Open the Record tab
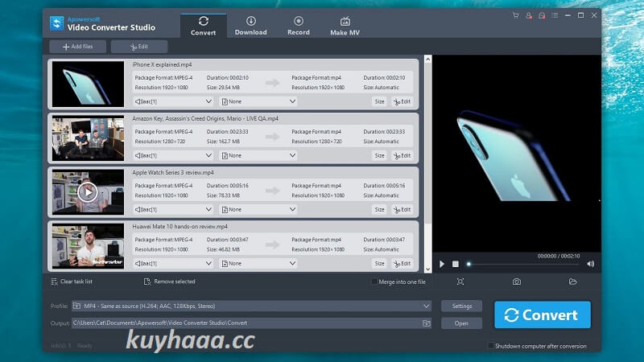 click(x=299, y=26)
